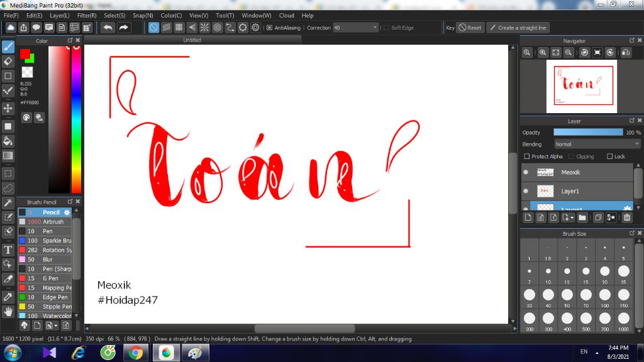Select the Hand tool
Image resolution: width=644 pixels, height=362 pixels.
click(8, 312)
